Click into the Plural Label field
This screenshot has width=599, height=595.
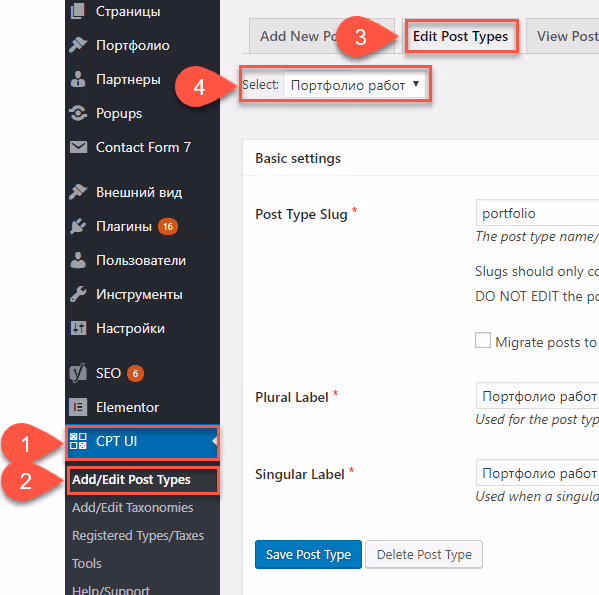[x=537, y=396]
